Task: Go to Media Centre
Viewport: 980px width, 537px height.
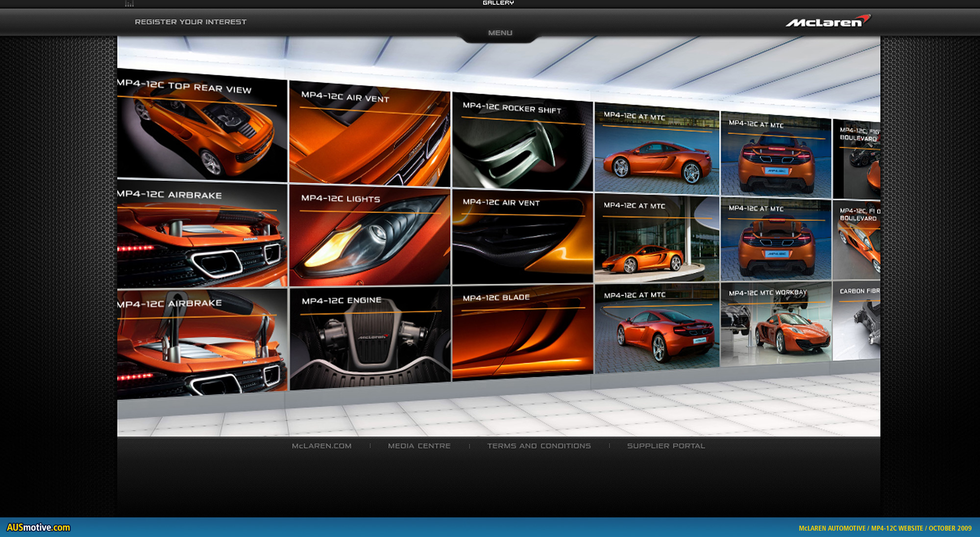Action: [419, 446]
